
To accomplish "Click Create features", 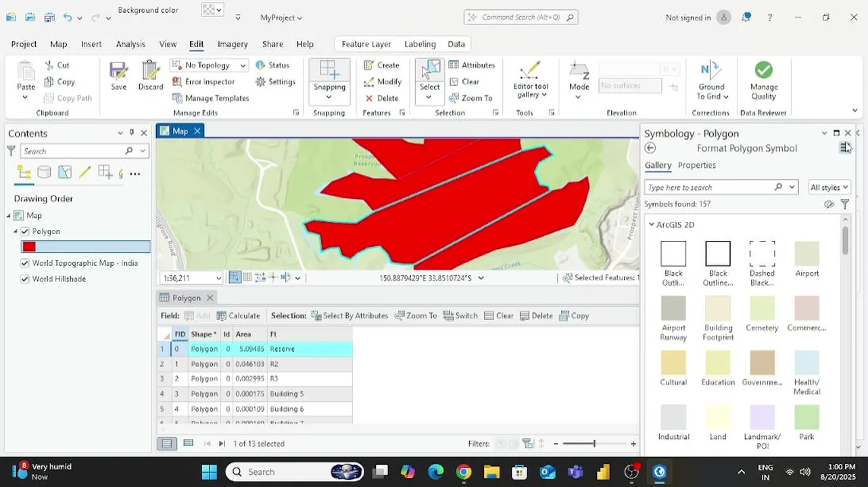I will 381,66.
